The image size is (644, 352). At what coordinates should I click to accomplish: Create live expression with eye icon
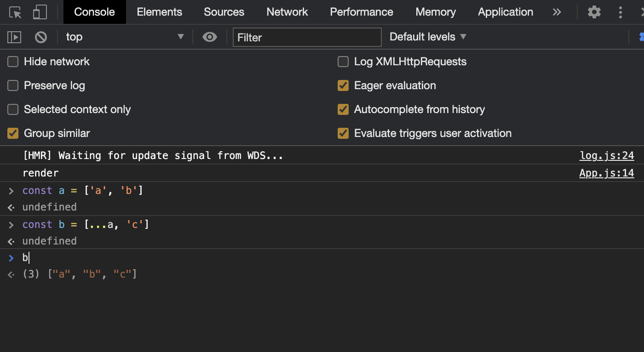pos(210,37)
